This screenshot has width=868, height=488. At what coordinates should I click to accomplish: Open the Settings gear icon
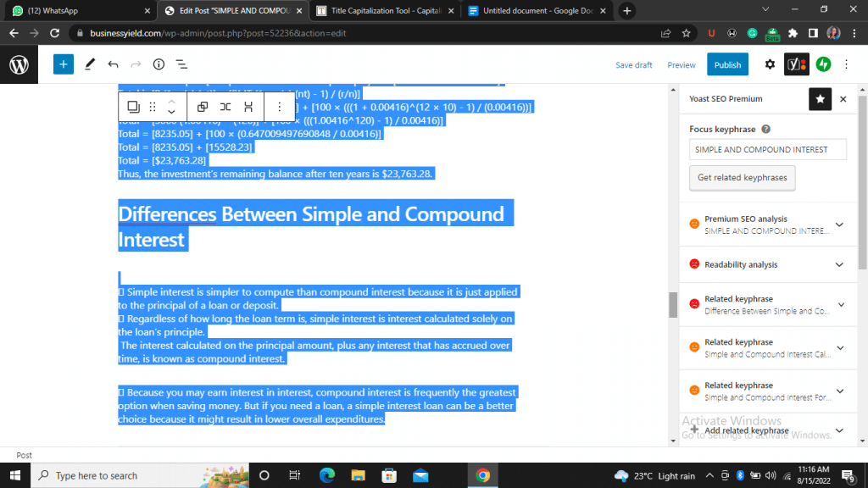[770, 64]
